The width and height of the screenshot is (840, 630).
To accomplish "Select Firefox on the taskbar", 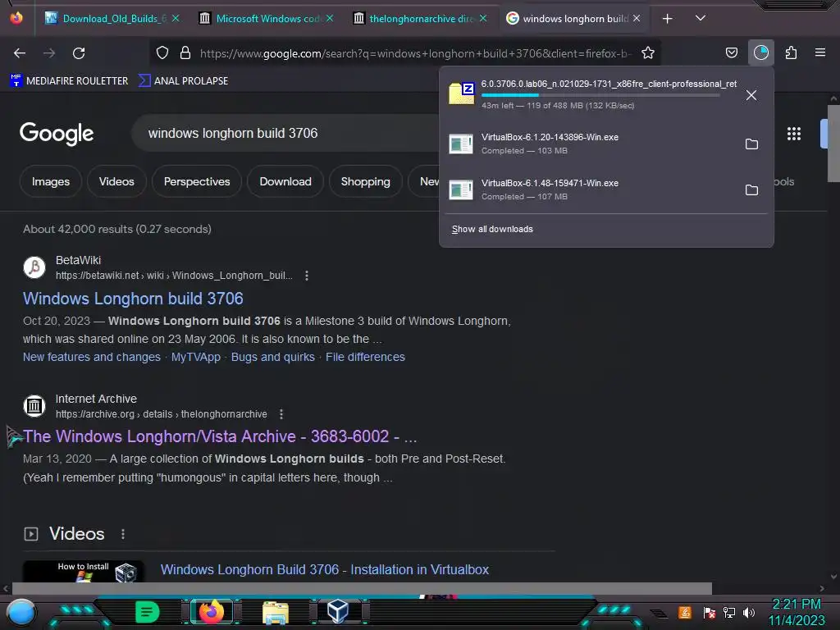I will click(x=212, y=612).
